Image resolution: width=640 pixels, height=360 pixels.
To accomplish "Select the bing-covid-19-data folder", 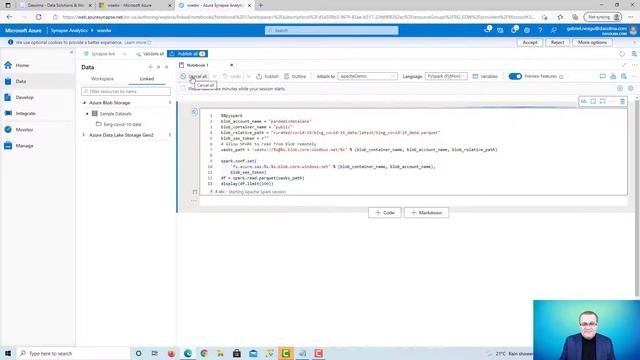I will point(118,124).
